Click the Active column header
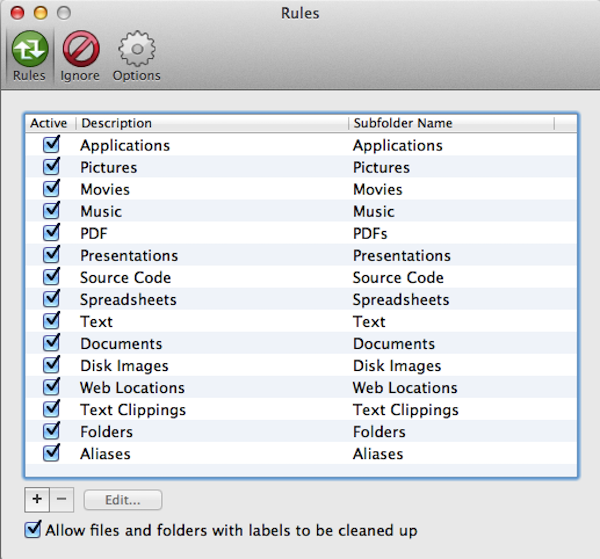 coord(48,123)
